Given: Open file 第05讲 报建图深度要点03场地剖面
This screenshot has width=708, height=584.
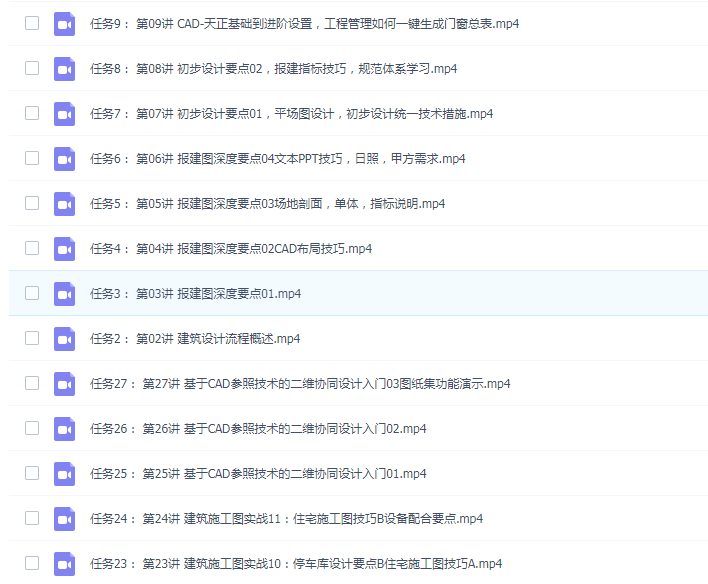Looking at the screenshot, I should (268, 204).
